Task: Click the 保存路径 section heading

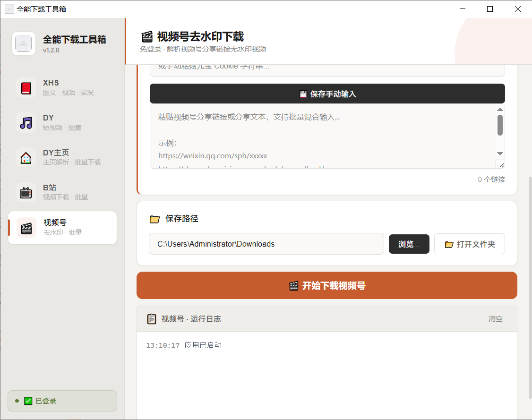Action: point(182,219)
